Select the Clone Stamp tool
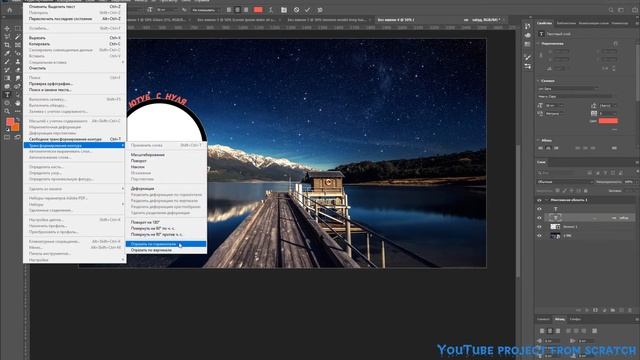640x360 pixels. (x=17, y=62)
